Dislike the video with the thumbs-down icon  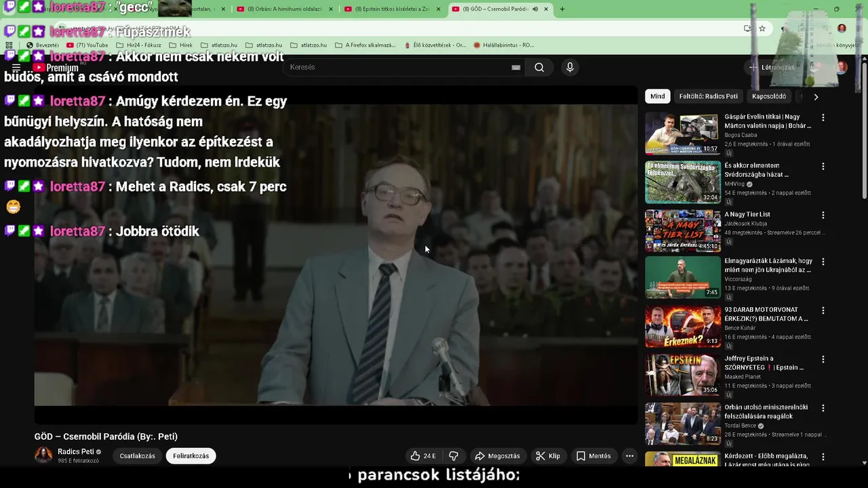tap(454, 456)
